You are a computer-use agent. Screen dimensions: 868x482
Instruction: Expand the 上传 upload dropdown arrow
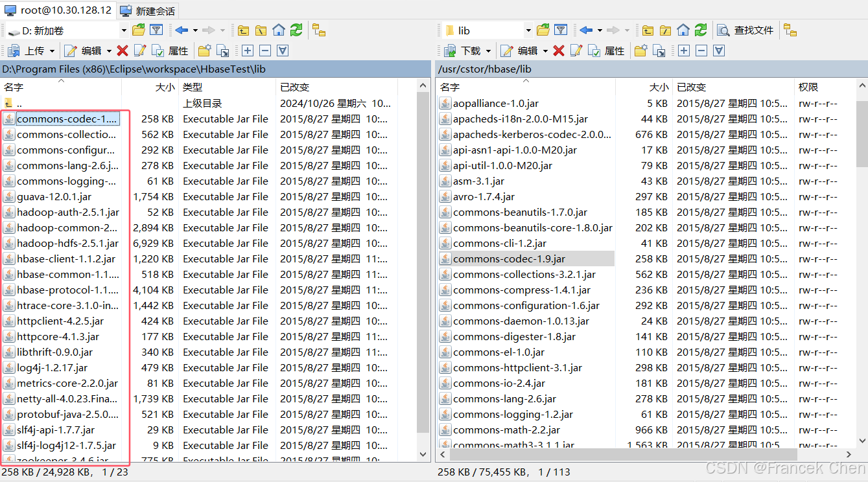point(53,51)
